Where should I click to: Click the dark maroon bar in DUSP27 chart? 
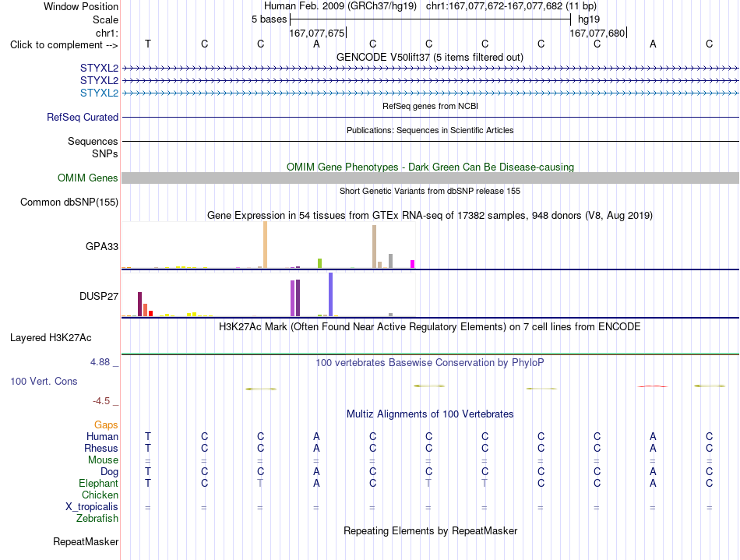(139, 305)
